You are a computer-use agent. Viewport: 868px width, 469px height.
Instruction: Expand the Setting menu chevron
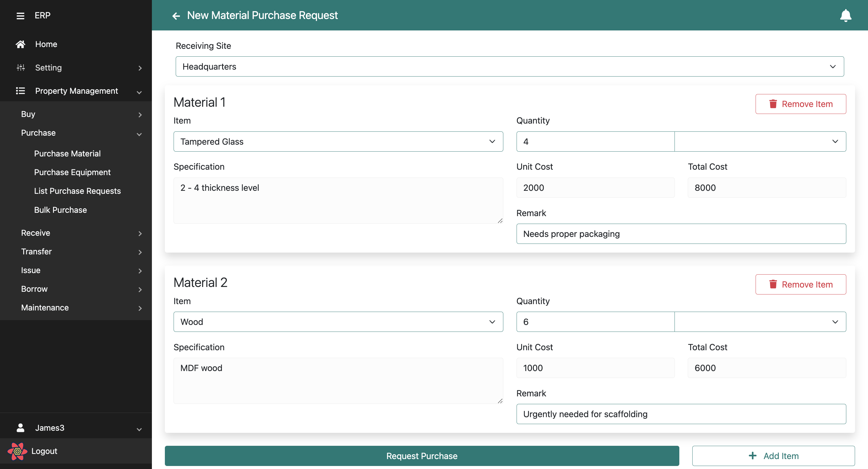(x=140, y=68)
